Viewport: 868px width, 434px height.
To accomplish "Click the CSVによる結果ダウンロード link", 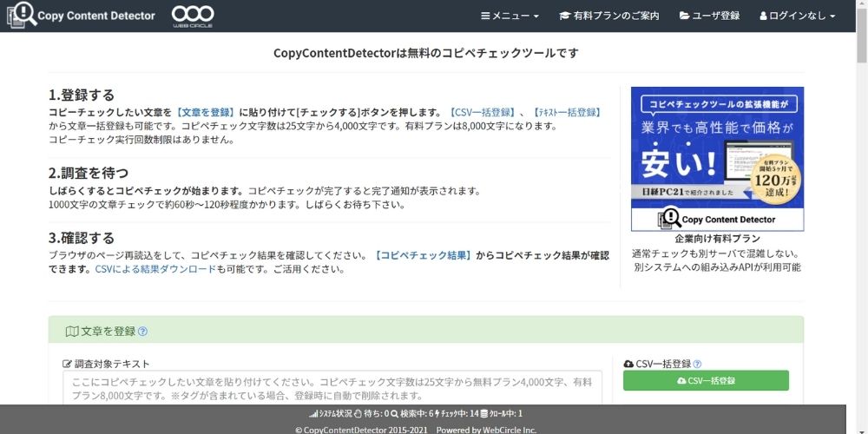I will [x=155, y=269].
